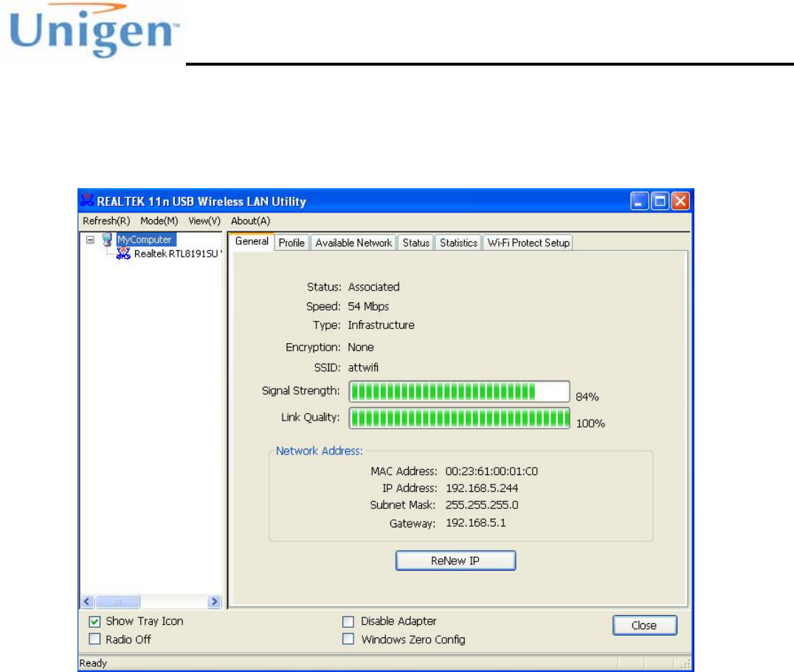Image resolution: width=794 pixels, height=672 pixels.
Task: Click the tree pane left scroll arrow
Action: coord(87,601)
